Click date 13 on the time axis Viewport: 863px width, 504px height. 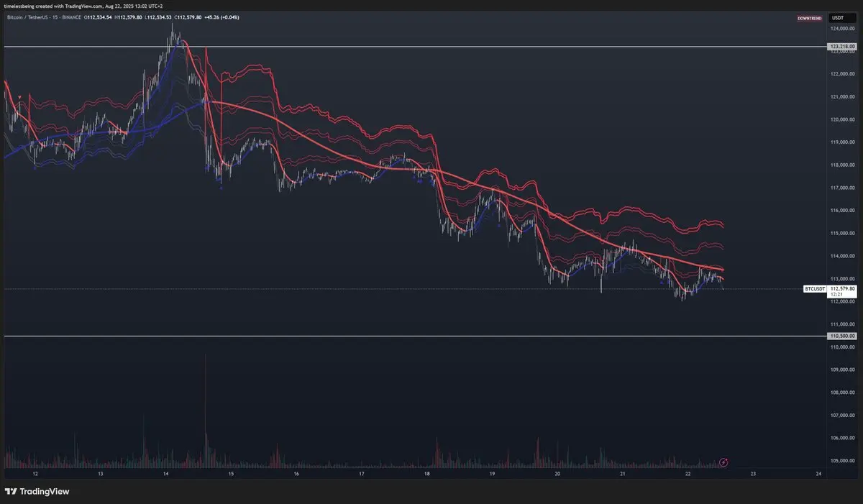[x=100, y=474]
